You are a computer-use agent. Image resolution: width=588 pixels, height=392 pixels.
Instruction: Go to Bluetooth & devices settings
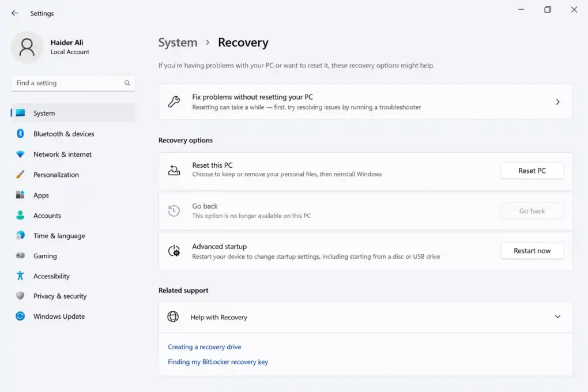73,134
